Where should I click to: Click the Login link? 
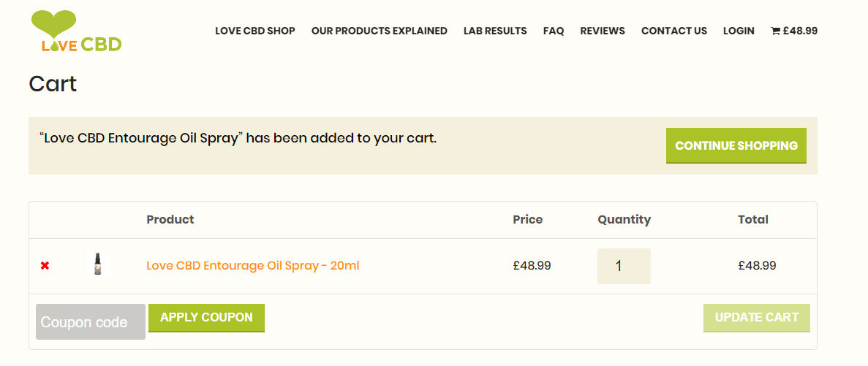739,31
